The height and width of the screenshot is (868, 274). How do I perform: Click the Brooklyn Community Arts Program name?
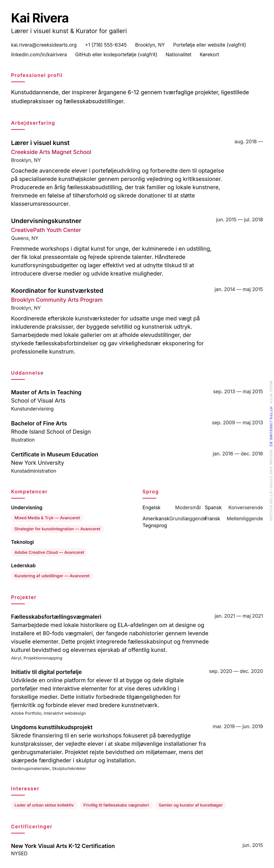57,300
